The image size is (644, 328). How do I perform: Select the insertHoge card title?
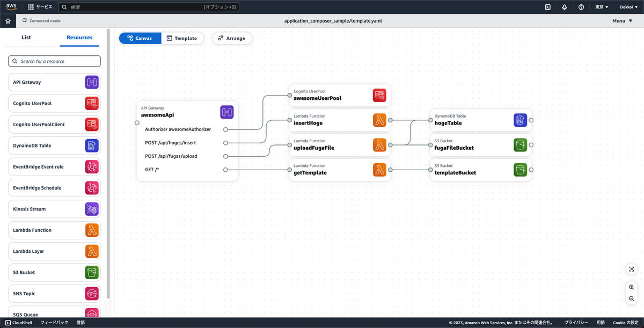[x=308, y=123]
